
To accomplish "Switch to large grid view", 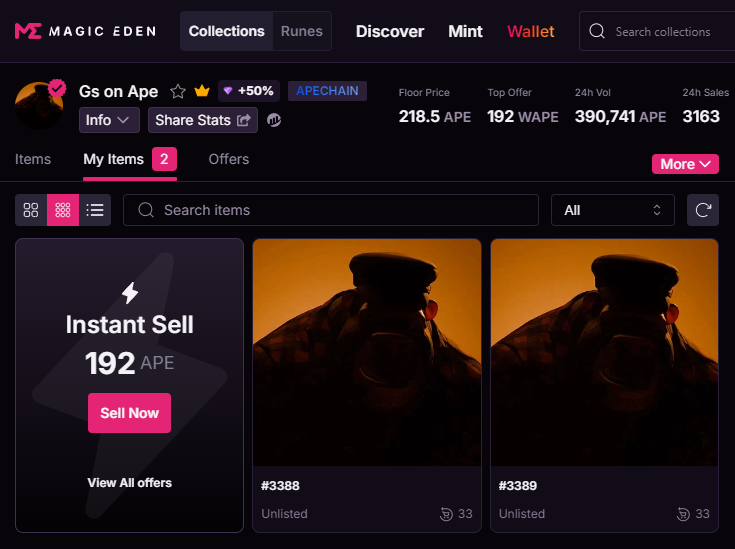I will pyautogui.click(x=31, y=210).
